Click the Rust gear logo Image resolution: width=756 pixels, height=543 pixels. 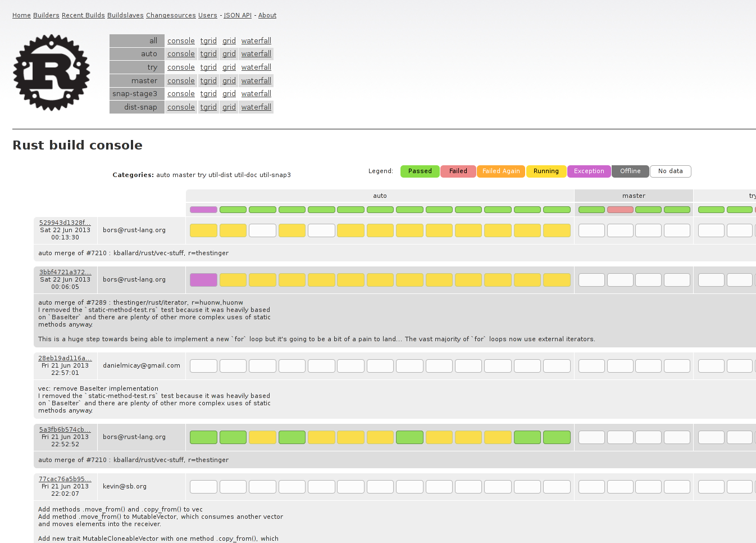tap(52, 73)
